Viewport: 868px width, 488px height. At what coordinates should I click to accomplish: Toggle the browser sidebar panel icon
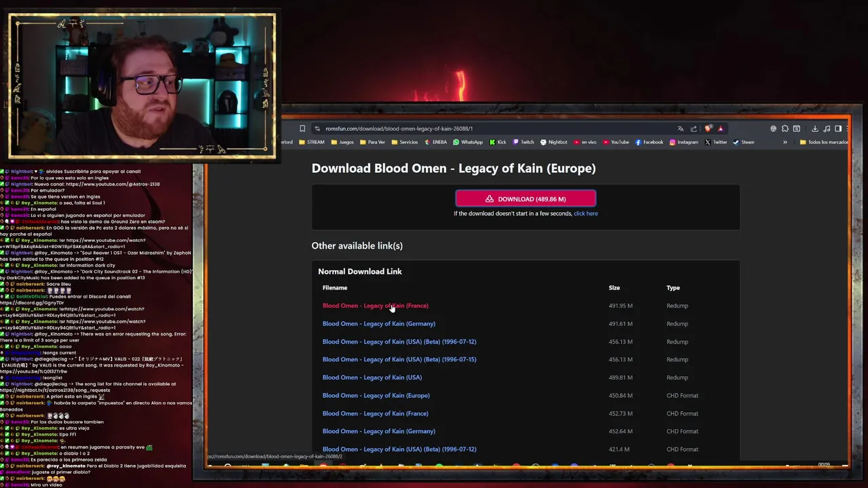(838, 129)
